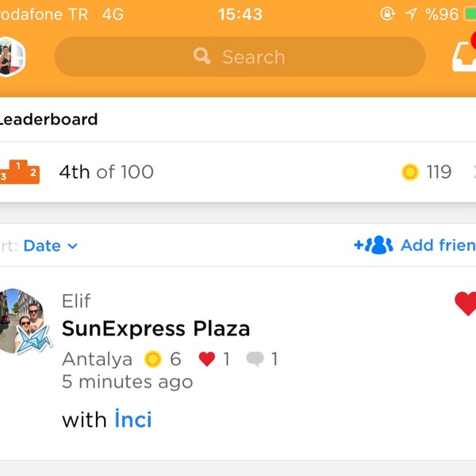Open the SunExpress Plaza venue

click(x=155, y=328)
